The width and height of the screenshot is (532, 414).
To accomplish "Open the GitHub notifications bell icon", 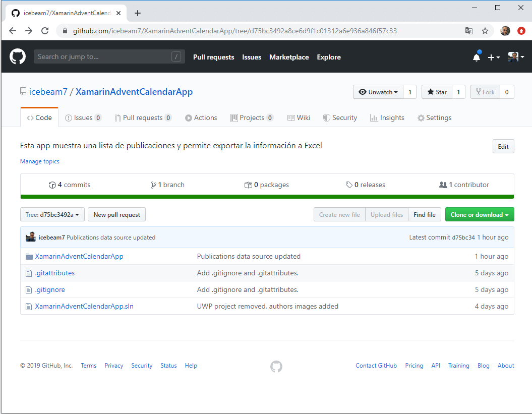I will 476,57.
